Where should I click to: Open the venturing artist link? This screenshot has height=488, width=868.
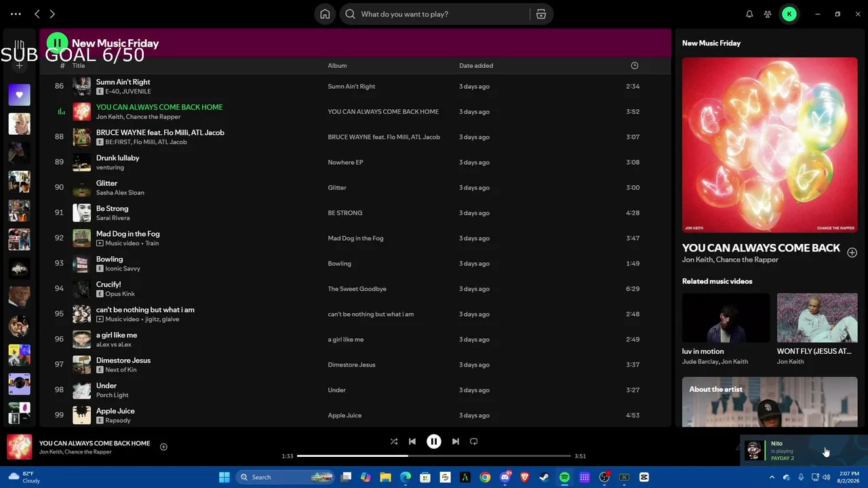[110, 167]
